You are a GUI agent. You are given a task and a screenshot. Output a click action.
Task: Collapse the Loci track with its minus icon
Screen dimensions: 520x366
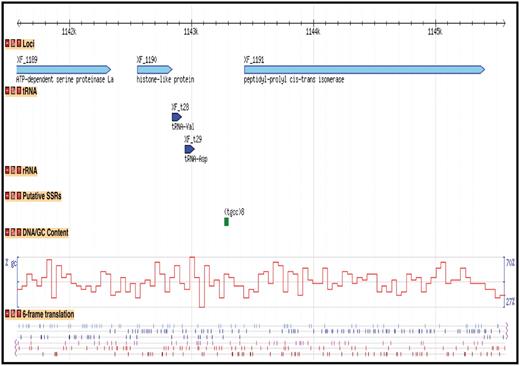click(7, 43)
